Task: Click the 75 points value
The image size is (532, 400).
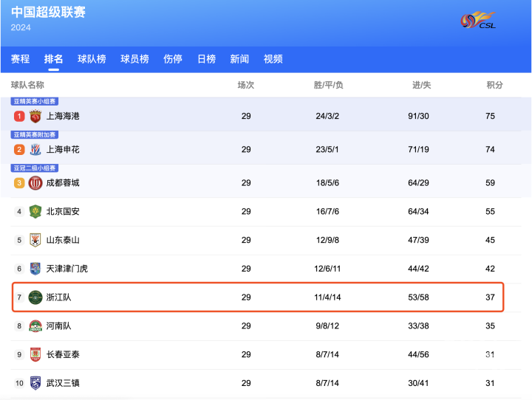Action: (x=490, y=117)
